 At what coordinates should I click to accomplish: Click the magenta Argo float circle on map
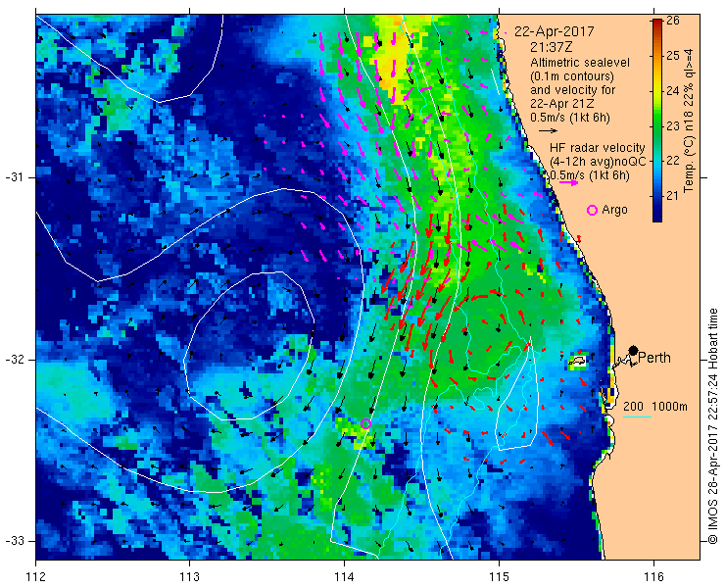(x=365, y=423)
